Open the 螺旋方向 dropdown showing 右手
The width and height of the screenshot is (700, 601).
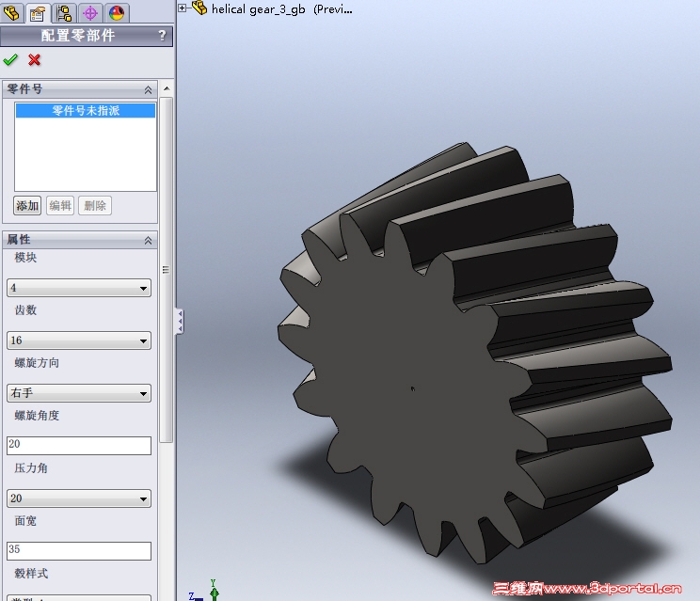[79, 393]
